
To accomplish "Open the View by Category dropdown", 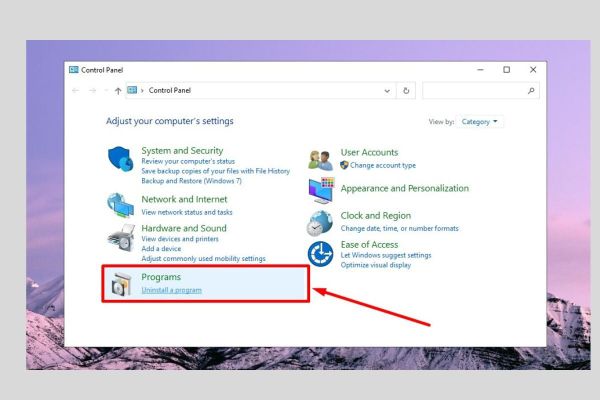I will click(482, 122).
